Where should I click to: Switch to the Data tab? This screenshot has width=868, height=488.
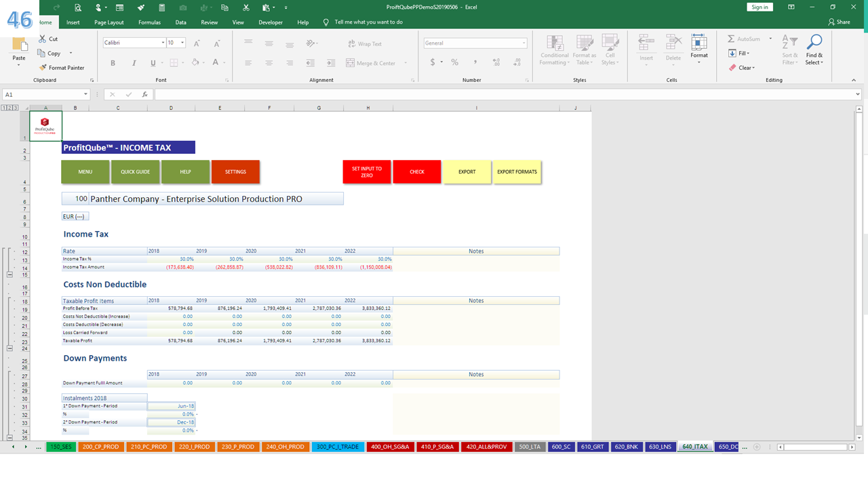tap(181, 22)
